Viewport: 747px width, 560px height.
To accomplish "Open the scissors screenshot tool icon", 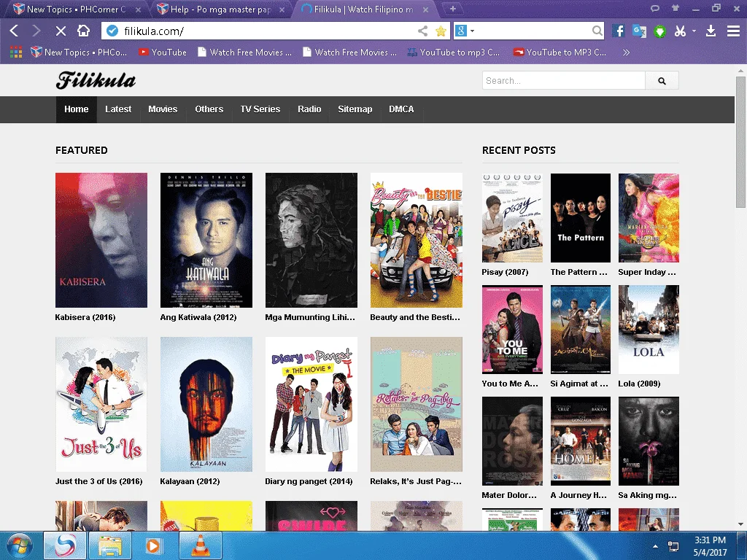I will [680, 31].
